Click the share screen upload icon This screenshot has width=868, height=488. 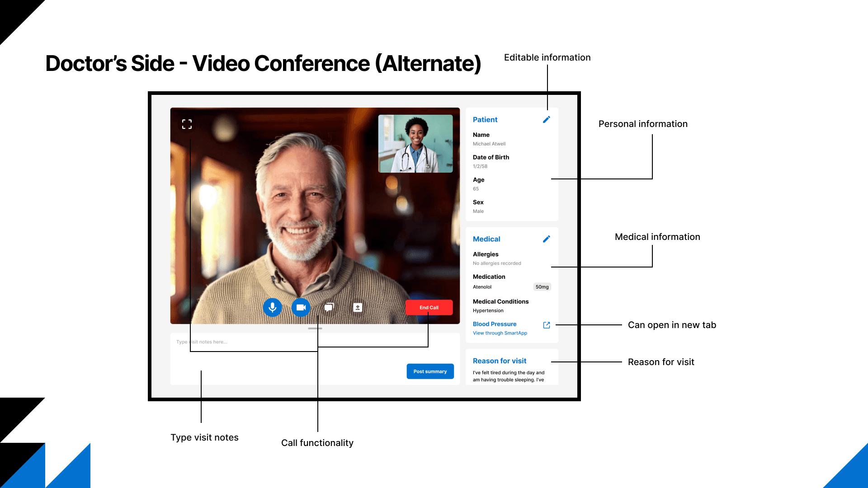(358, 308)
